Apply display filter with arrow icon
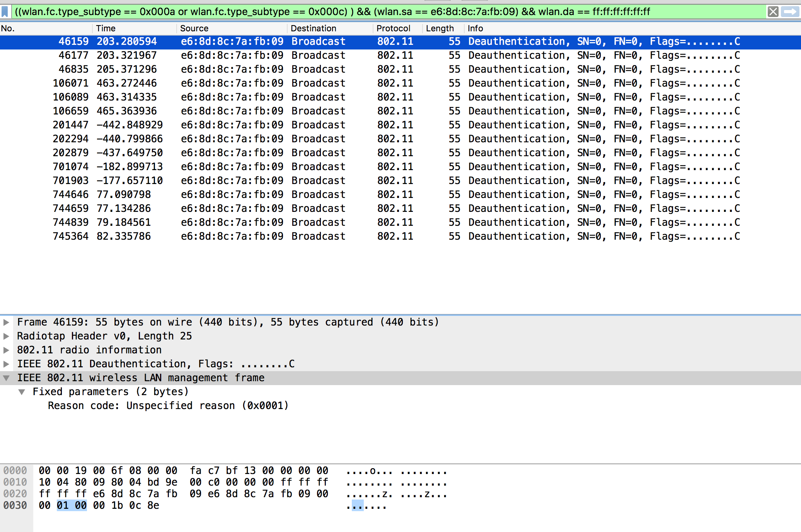Screen dimensions: 801x532 (790, 12)
